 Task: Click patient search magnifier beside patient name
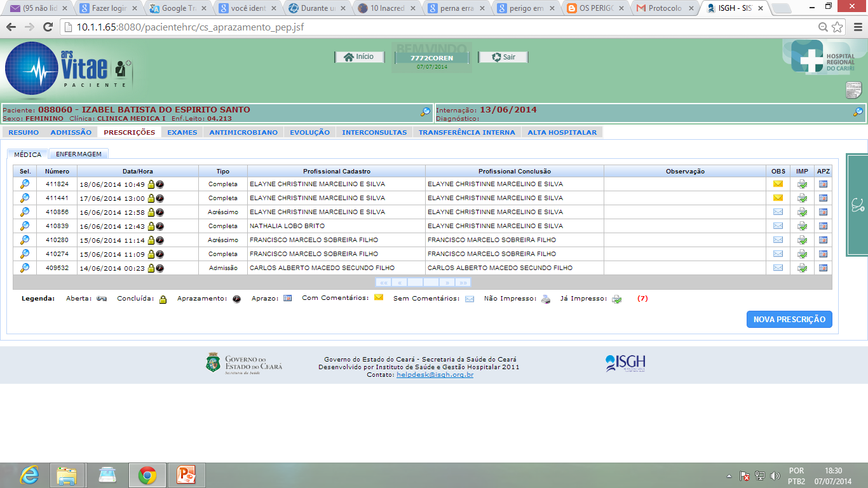425,112
